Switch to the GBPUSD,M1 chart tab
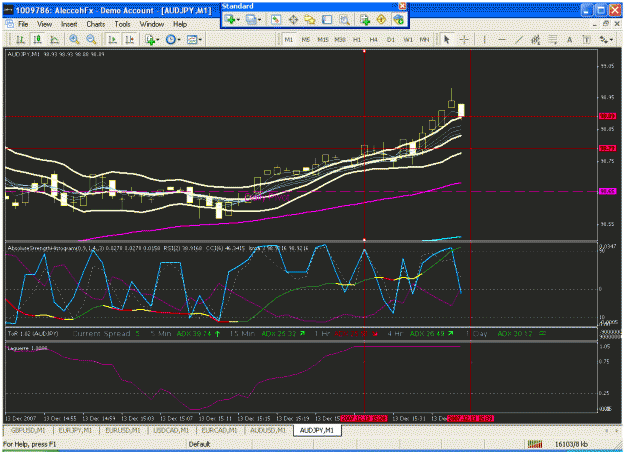 [x=28, y=430]
